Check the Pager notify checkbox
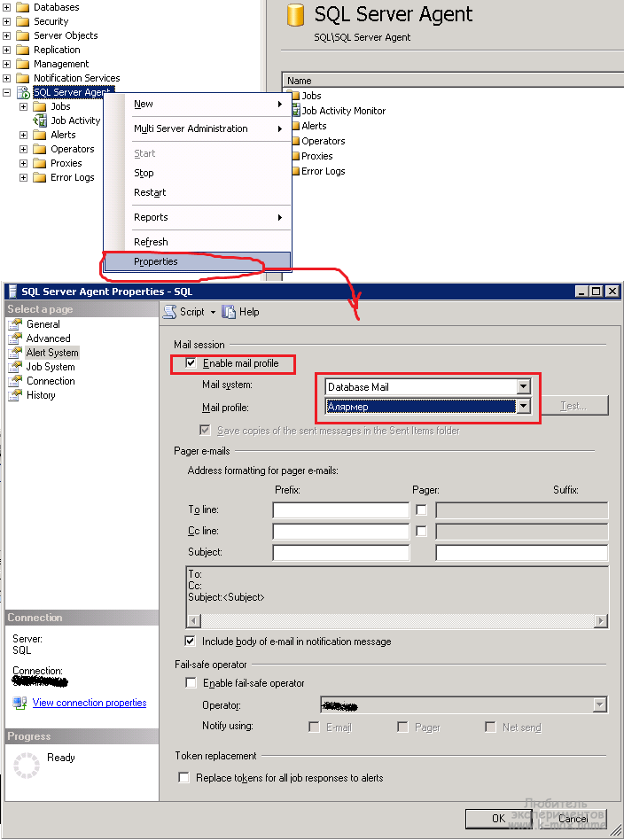The width and height of the screenshot is (624, 840). 402,727
